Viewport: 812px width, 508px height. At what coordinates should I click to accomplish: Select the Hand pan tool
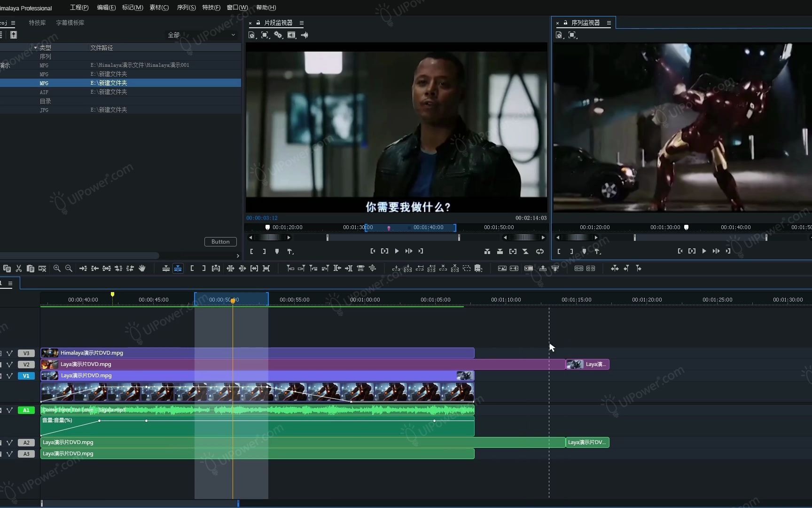[x=142, y=268]
